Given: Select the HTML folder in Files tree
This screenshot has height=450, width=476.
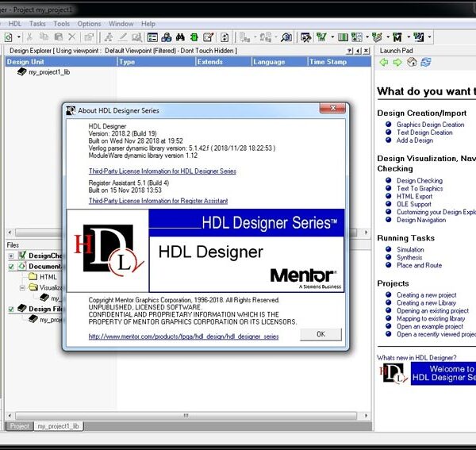Looking at the screenshot, I should 48,277.
